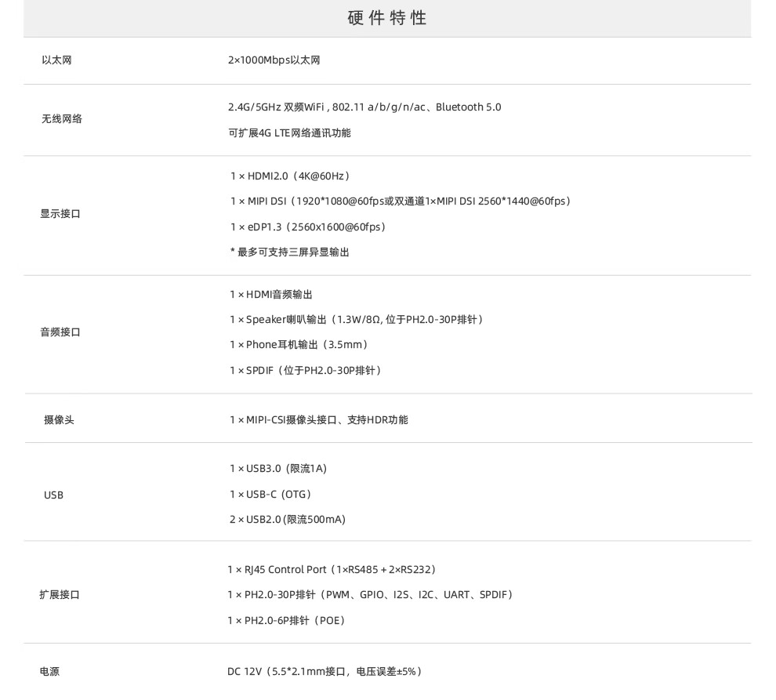Click the Phone耳机输出 (3.5mm) entry
Viewport: 776px width, 700px height.
pyautogui.click(x=299, y=345)
